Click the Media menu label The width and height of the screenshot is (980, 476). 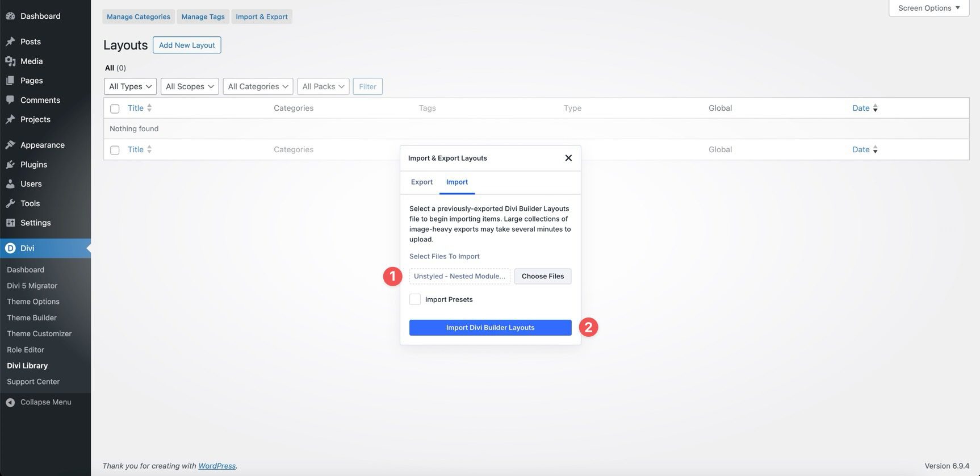[x=32, y=61]
